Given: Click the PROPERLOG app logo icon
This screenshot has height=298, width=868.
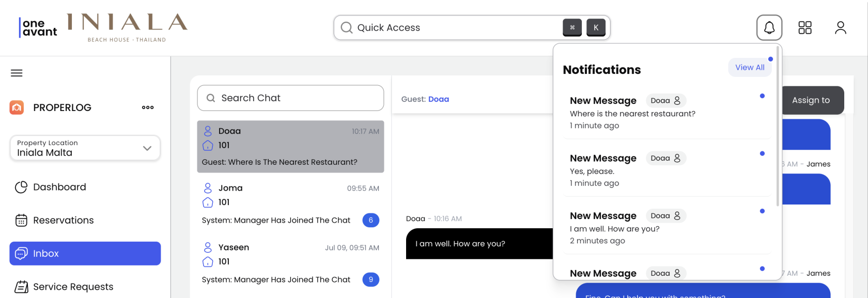Looking at the screenshot, I should point(17,107).
